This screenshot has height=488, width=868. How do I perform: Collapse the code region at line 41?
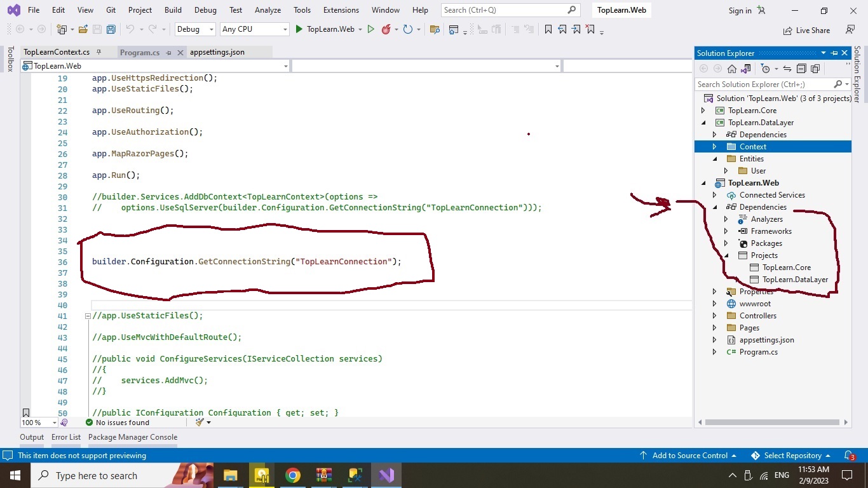pos(88,316)
